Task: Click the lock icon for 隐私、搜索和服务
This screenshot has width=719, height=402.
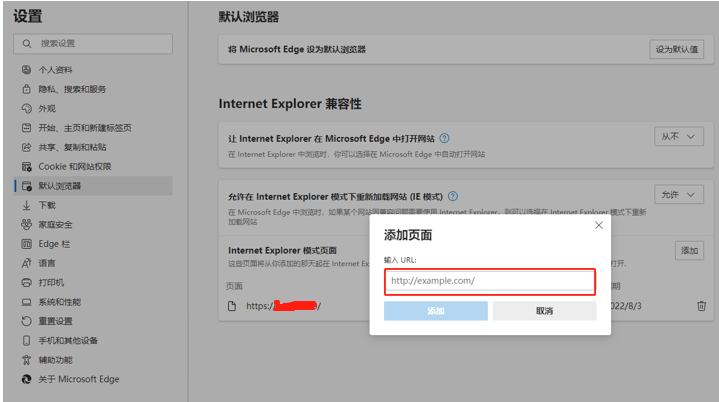Action: (26, 89)
